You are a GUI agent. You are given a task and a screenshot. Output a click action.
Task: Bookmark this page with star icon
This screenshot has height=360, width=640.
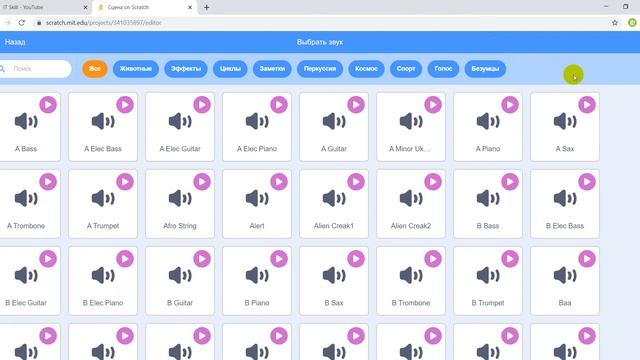click(x=615, y=23)
